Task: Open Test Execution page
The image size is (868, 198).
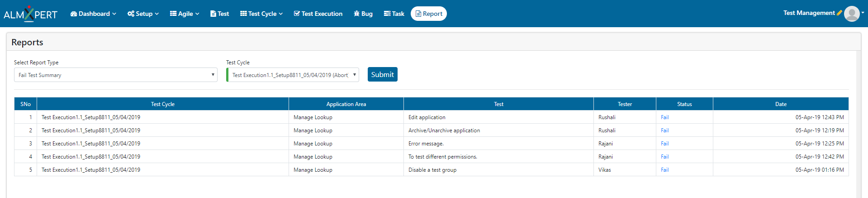Action: (x=318, y=14)
